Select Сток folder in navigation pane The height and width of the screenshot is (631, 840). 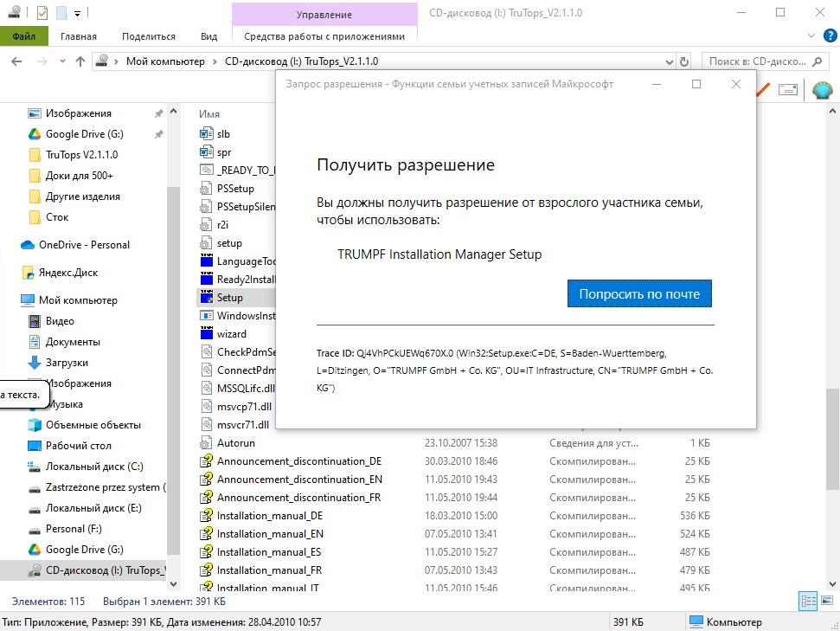[57, 217]
